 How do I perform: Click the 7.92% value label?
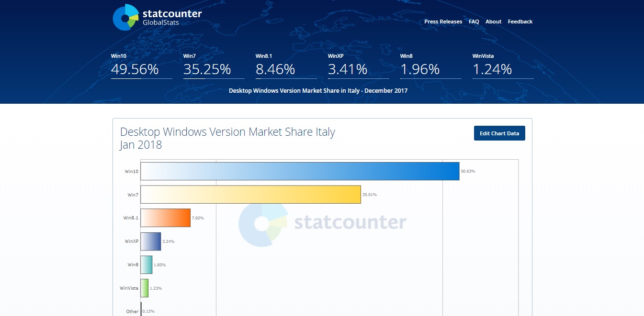pos(198,218)
